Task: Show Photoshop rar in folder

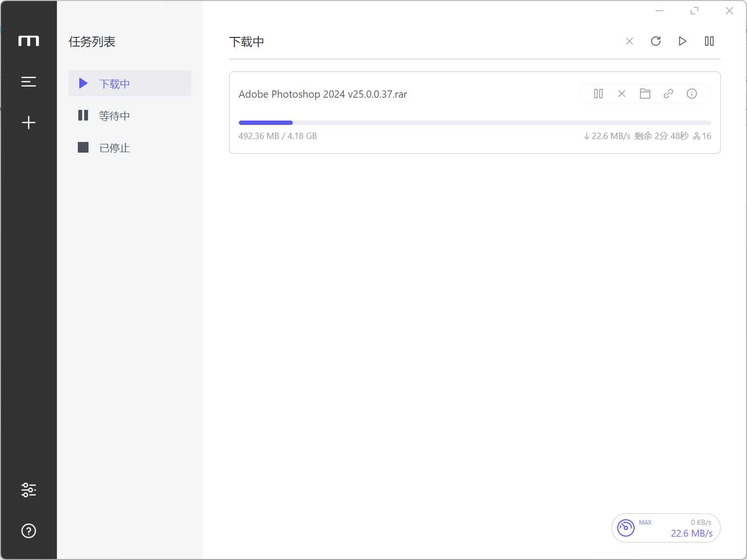Action: click(645, 94)
